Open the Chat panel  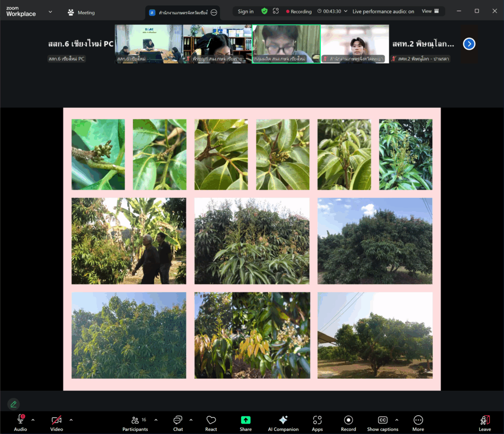tap(178, 420)
